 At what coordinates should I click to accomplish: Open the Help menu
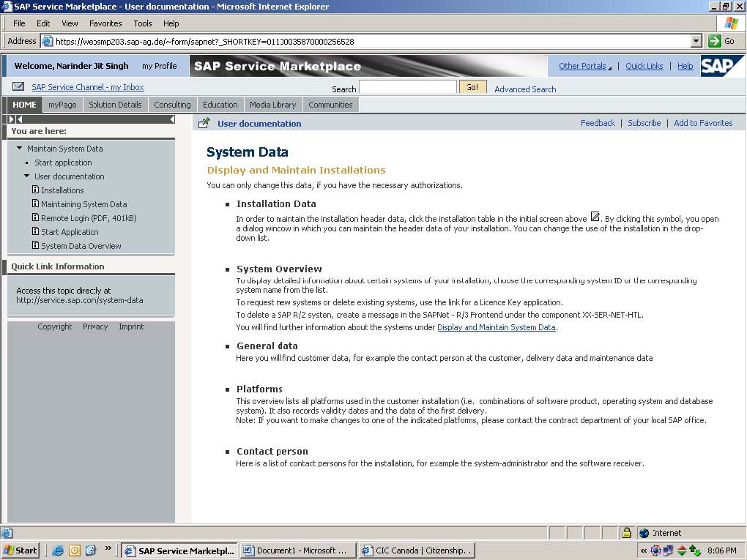pos(171,23)
